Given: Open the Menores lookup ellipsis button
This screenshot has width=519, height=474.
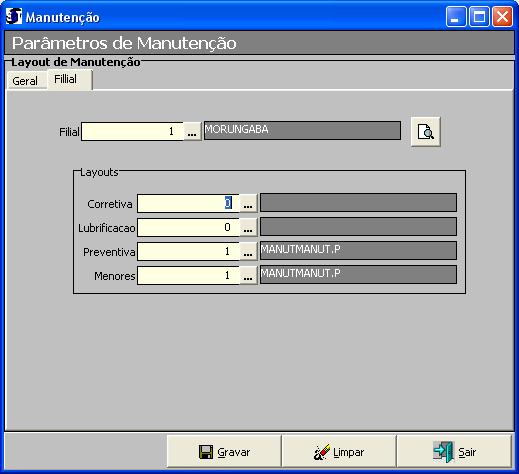Looking at the screenshot, I should pos(248,275).
